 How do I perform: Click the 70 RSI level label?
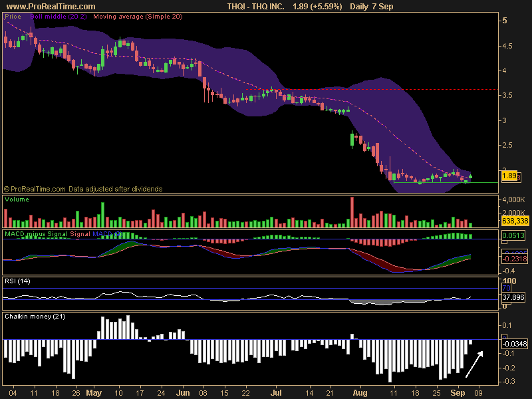[506, 288]
